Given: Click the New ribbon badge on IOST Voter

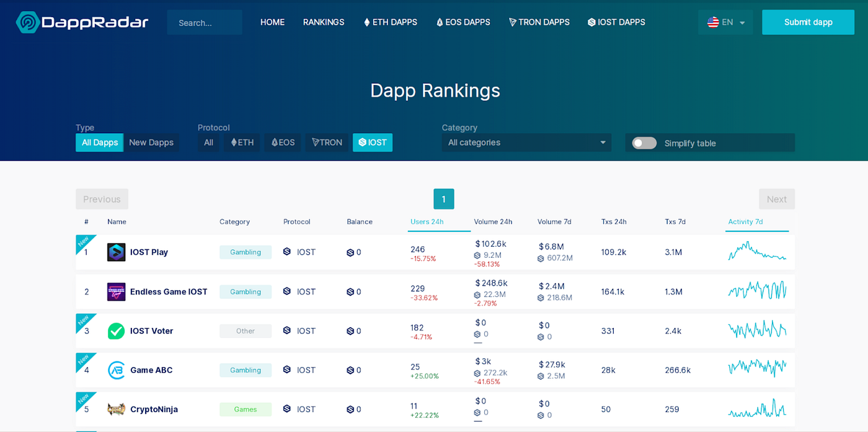Looking at the screenshot, I should (x=83, y=320).
